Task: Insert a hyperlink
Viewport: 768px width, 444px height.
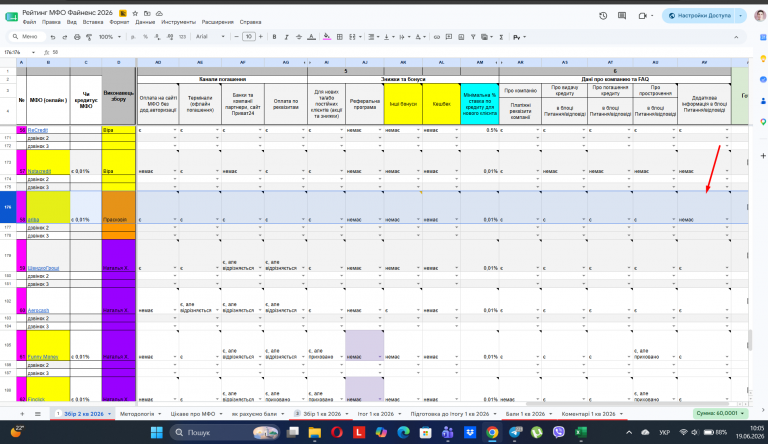Action: coord(437,37)
